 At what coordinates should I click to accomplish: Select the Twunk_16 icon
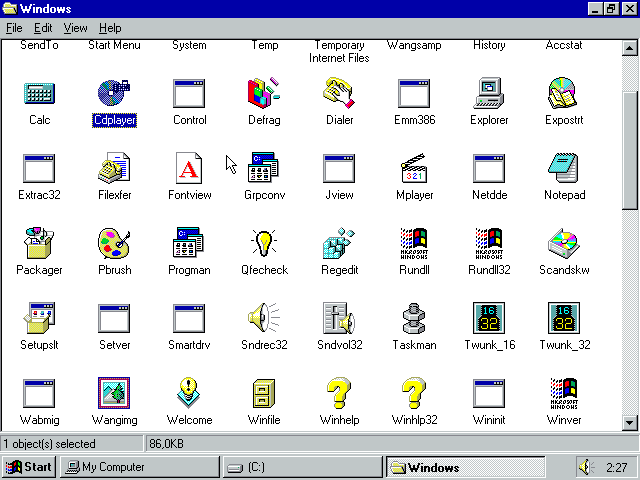pos(489,318)
